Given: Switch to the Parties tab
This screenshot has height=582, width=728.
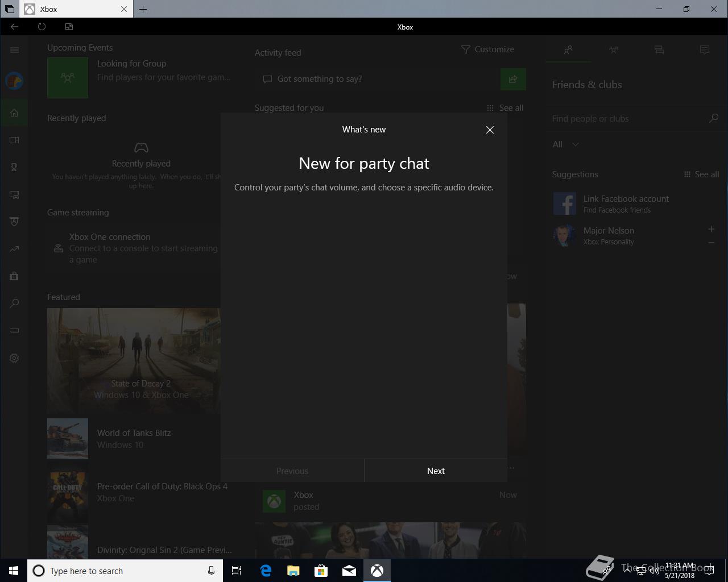Looking at the screenshot, I should 614,50.
